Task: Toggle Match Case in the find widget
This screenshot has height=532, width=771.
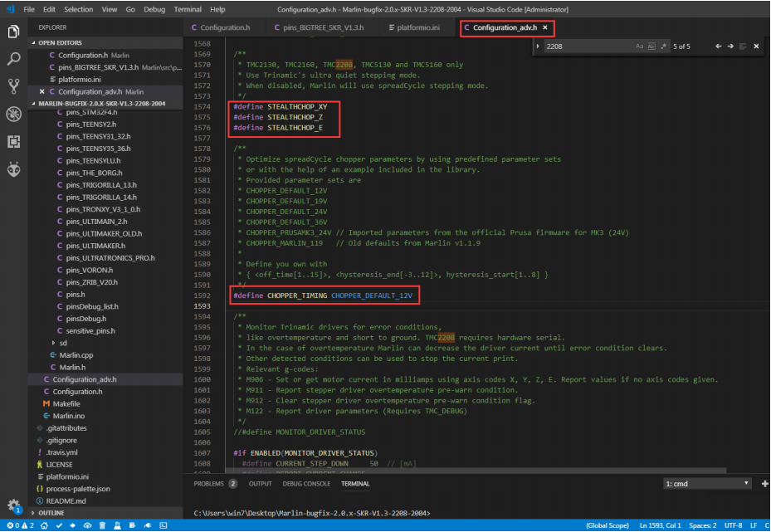Action: [639, 46]
